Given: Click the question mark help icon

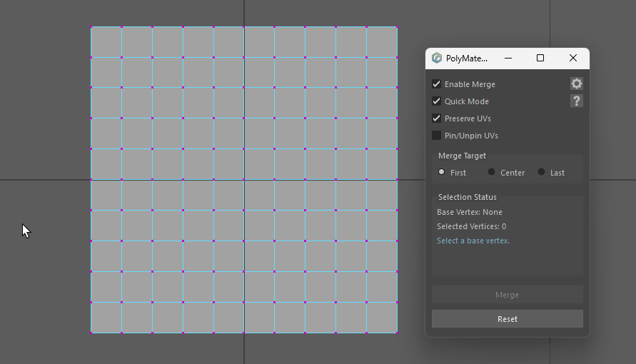Looking at the screenshot, I should point(576,101).
